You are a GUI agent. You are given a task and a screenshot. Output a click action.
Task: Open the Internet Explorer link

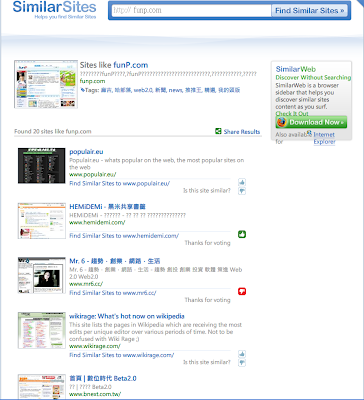tap(324, 138)
